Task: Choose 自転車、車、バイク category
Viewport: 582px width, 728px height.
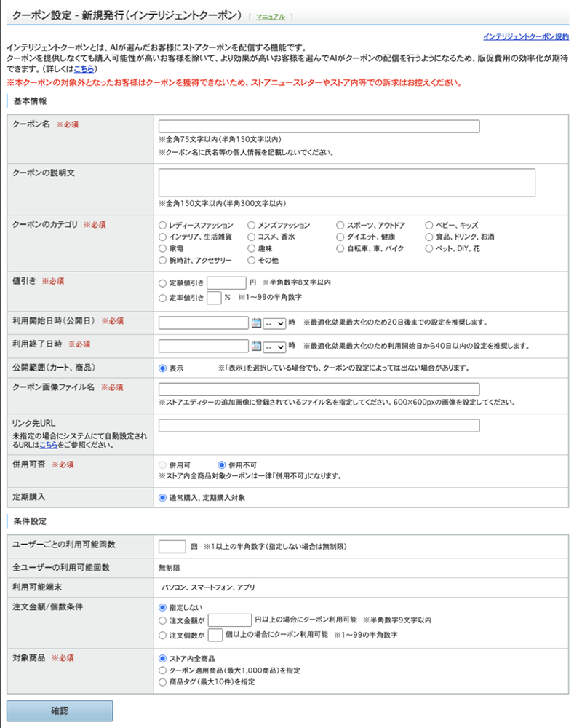Action: tap(340, 248)
